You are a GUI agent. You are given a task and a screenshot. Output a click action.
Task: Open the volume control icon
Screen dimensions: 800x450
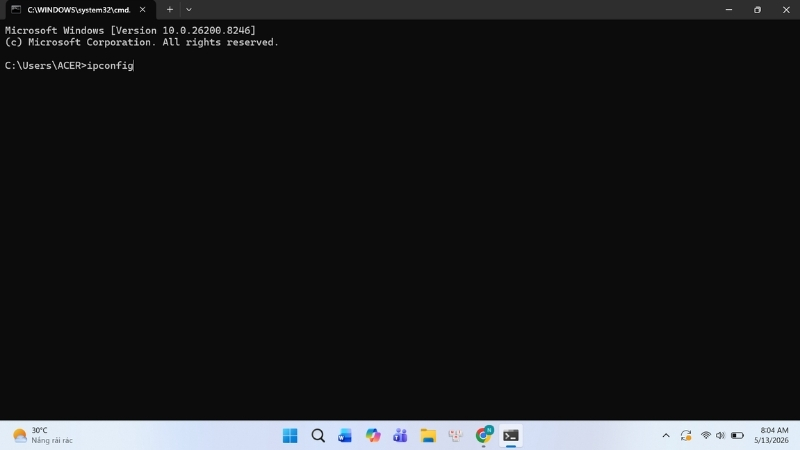click(x=720, y=436)
